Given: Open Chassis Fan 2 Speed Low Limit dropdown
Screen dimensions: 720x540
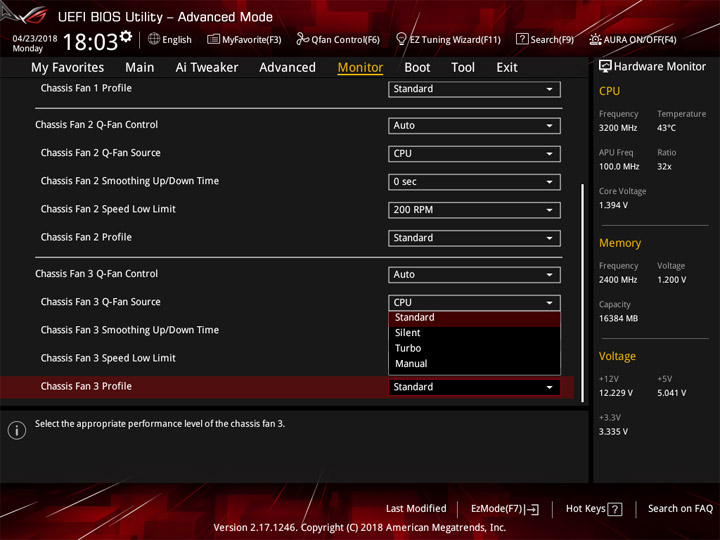Looking at the screenshot, I should coord(474,210).
